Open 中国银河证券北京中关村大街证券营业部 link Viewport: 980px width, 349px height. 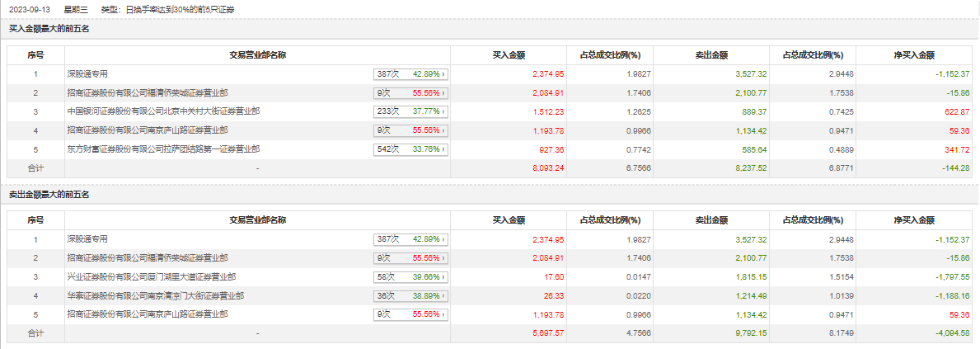(163, 111)
